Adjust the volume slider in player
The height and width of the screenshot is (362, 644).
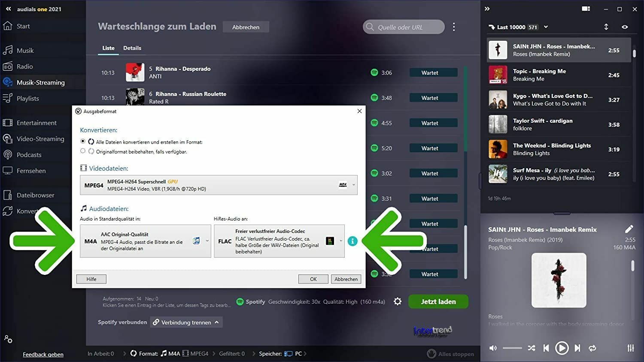click(x=512, y=348)
